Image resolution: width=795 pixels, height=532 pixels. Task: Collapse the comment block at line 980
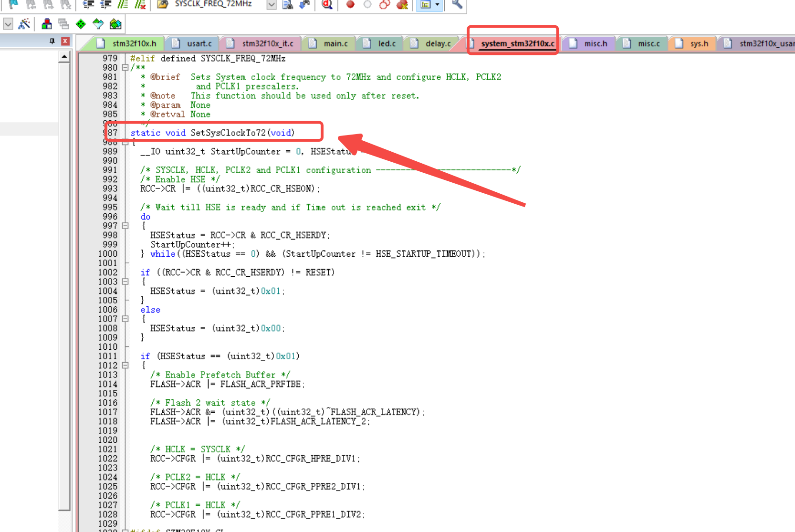pos(125,68)
